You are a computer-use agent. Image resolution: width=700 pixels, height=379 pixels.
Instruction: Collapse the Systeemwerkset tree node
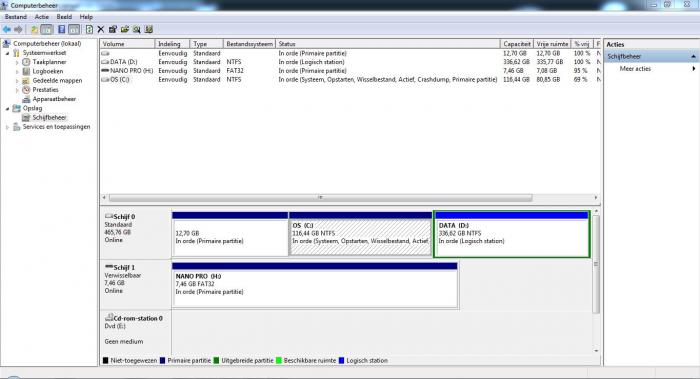(7, 53)
